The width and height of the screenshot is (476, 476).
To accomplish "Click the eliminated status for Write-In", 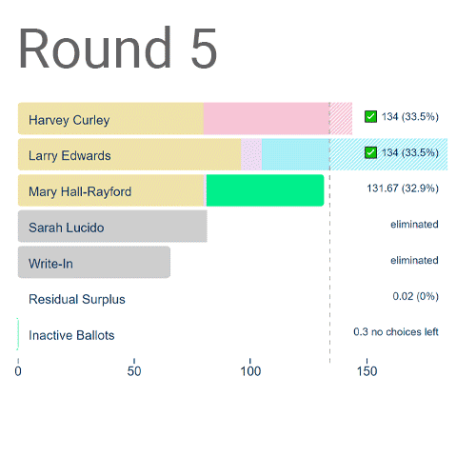I will pyautogui.click(x=414, y=260).
